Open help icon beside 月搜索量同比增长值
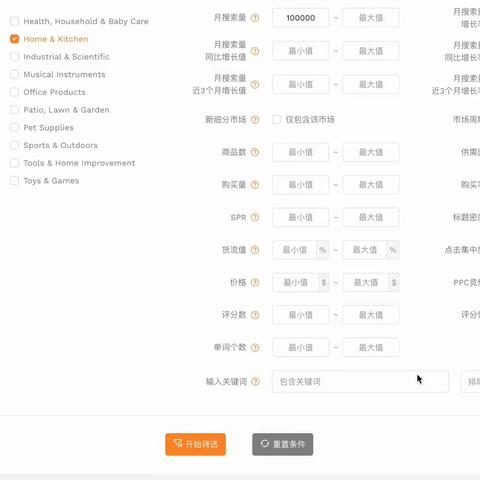Screen dimensions: 480x480 (255, 51)
